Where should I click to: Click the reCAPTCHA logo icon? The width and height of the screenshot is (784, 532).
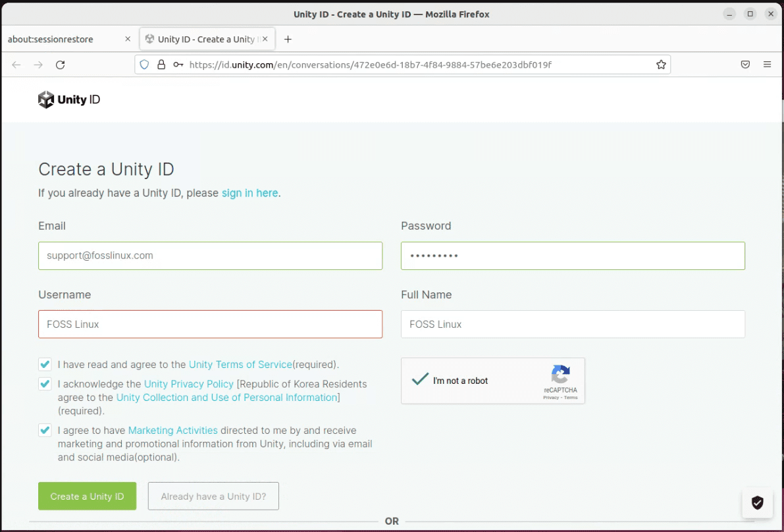pyautogui.click(x=560, y=374)
